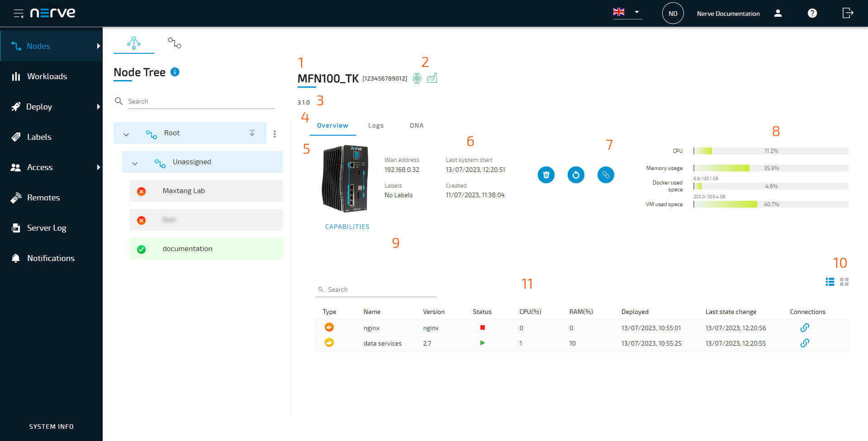
Task: Open the language selection dropdown
Action: click(x=627, y=12)
